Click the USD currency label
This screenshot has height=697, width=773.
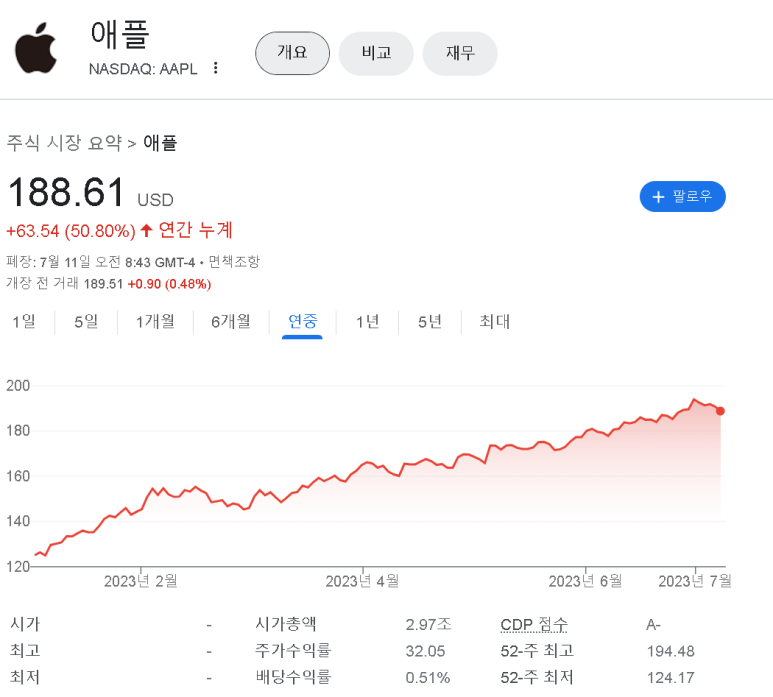(155, 200)
